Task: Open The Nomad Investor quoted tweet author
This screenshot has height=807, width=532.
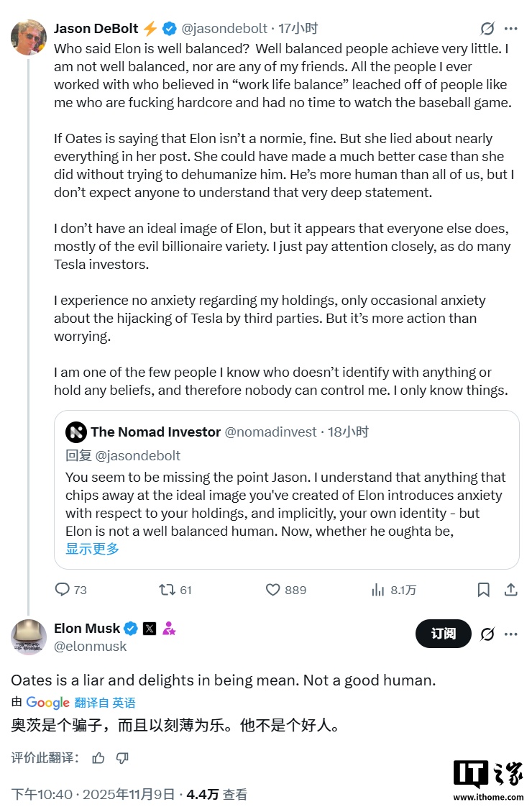Action: [155, 432]
